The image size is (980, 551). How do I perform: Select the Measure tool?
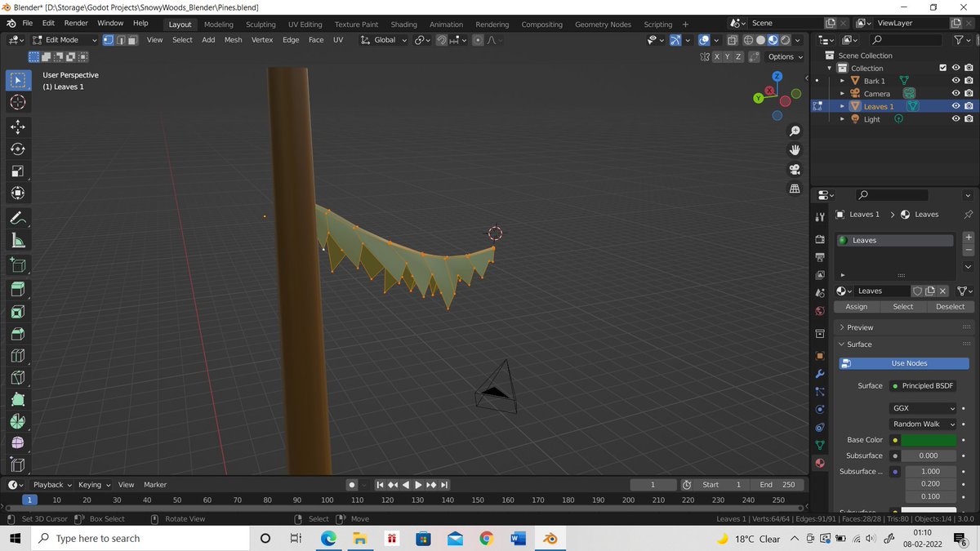coord(18,240)
